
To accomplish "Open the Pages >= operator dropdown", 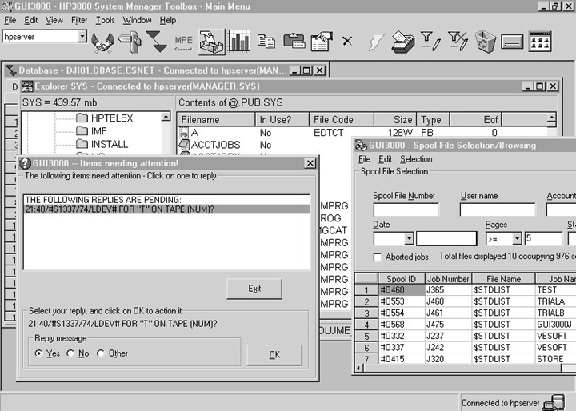I will [x=517, y=239].
